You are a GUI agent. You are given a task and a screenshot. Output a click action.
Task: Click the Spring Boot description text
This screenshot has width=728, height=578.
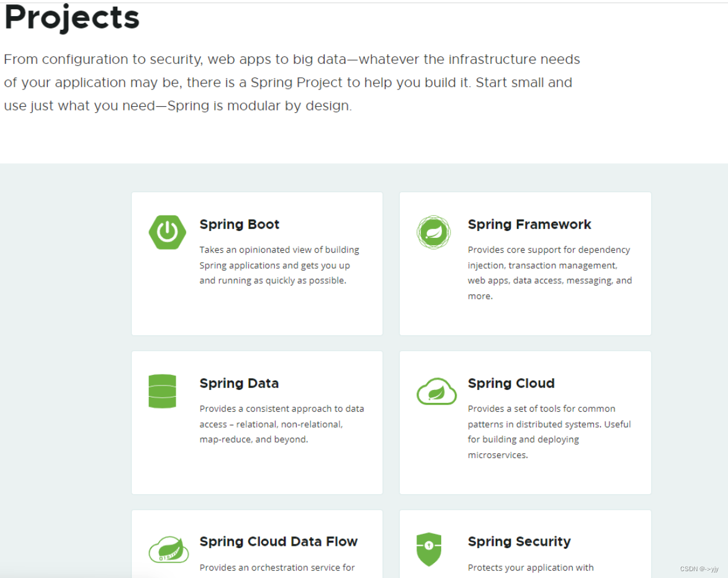click(x=279, y=264)
